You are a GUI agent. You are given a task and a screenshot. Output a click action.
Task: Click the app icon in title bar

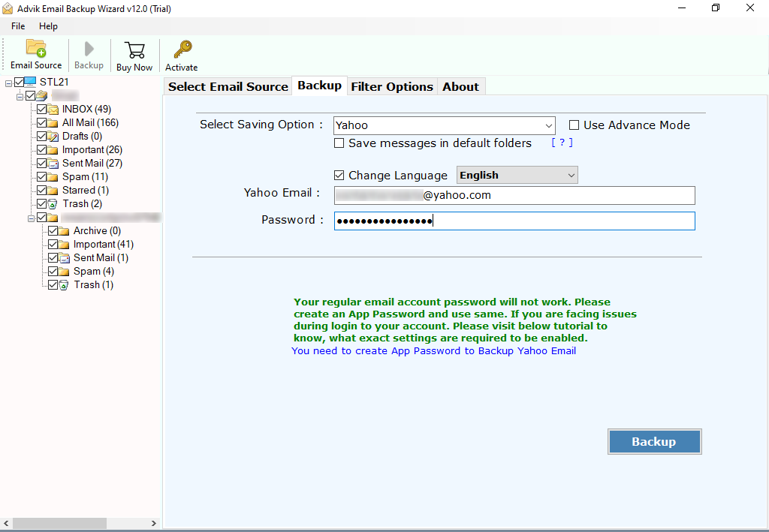click(8, 8)
